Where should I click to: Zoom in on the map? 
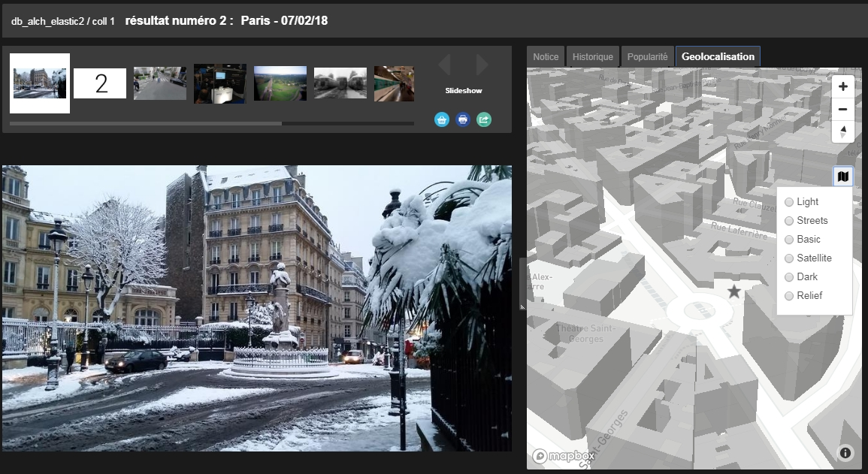[842, 86]
